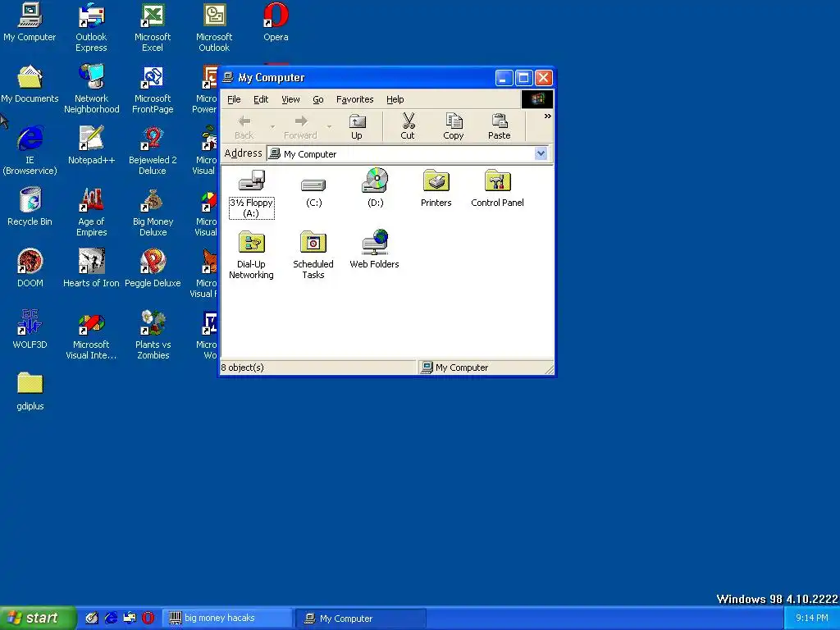Click My Computer taskbar button

[361, 619]
